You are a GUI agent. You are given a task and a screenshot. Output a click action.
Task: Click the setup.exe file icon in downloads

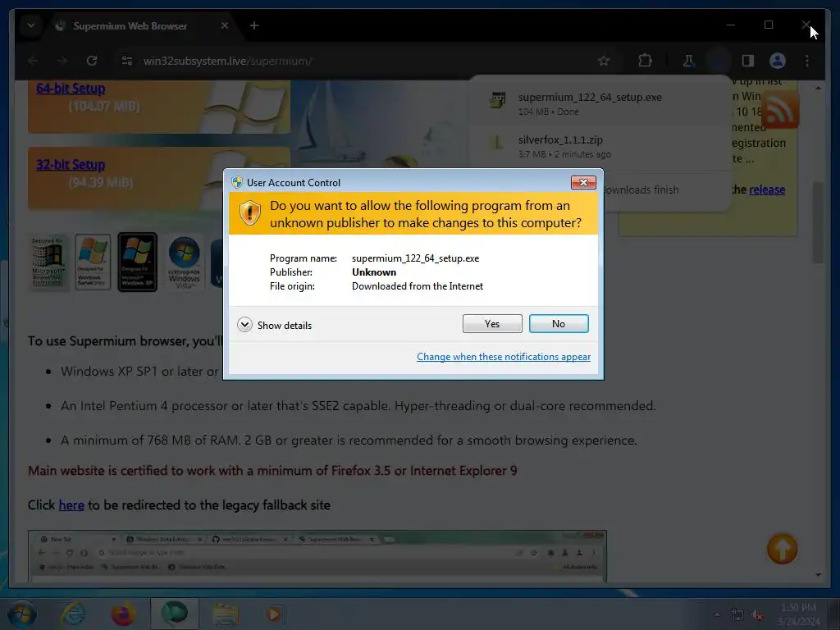pos(498,100)
